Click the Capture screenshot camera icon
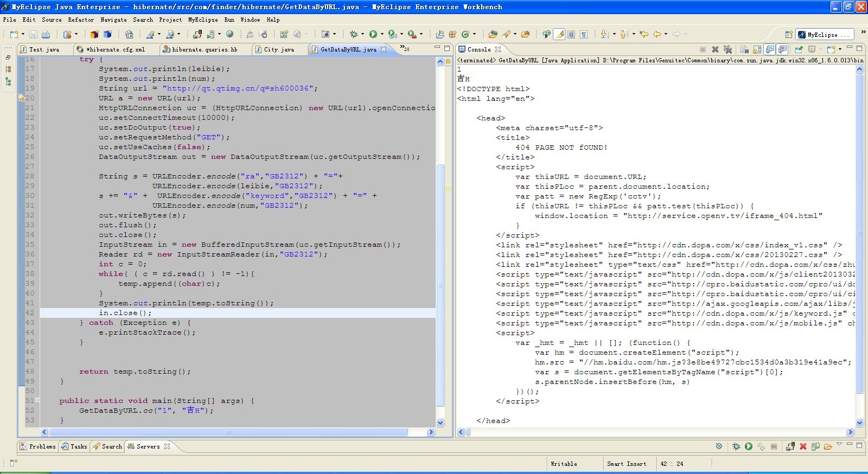This screenshot has height=474, width=868. 325,34
